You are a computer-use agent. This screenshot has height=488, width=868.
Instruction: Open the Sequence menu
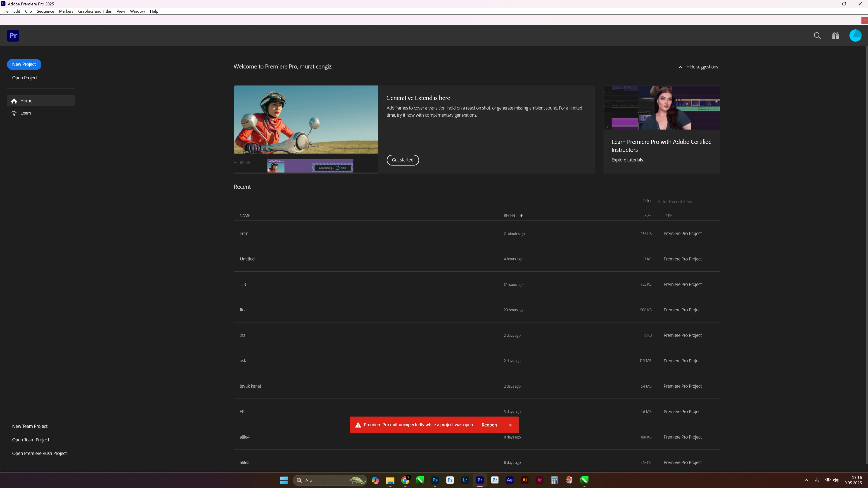point(45,11)
